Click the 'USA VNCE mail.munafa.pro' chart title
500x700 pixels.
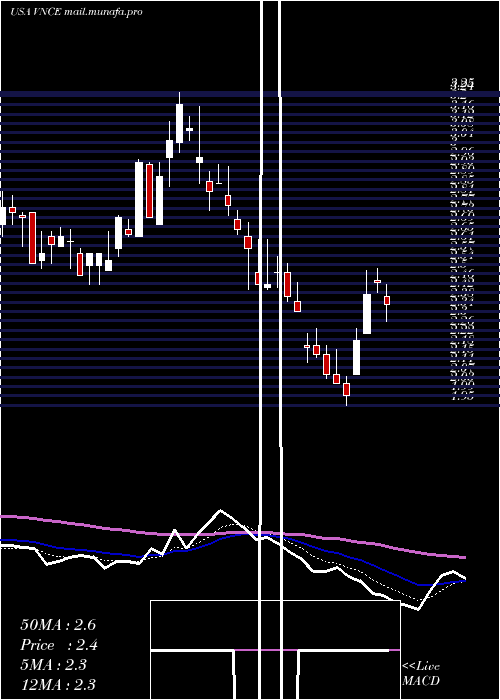(x=76, y=12)
